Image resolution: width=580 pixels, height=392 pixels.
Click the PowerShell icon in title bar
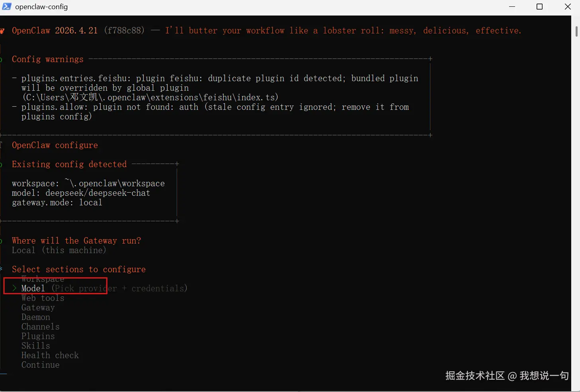tap(7, 6)
